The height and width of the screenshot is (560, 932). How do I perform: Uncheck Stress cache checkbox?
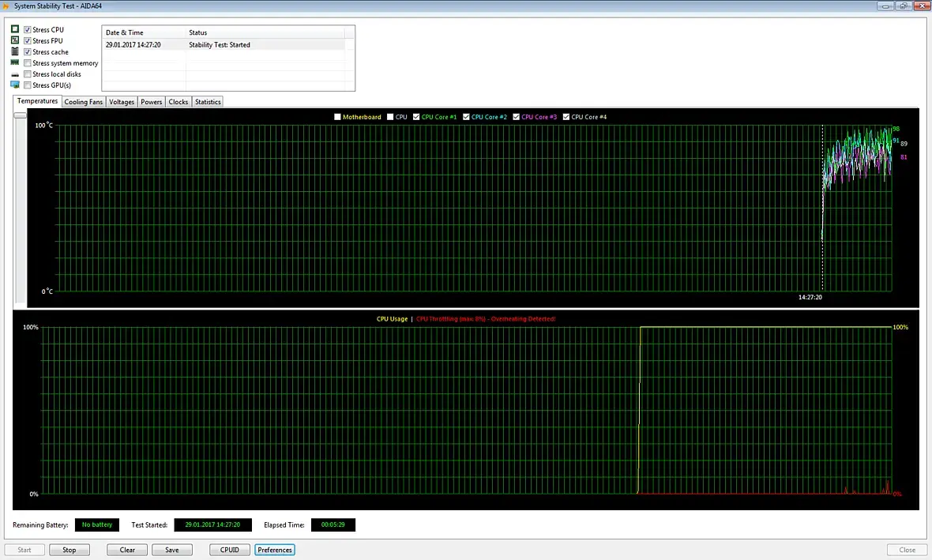tap(28, 51)
